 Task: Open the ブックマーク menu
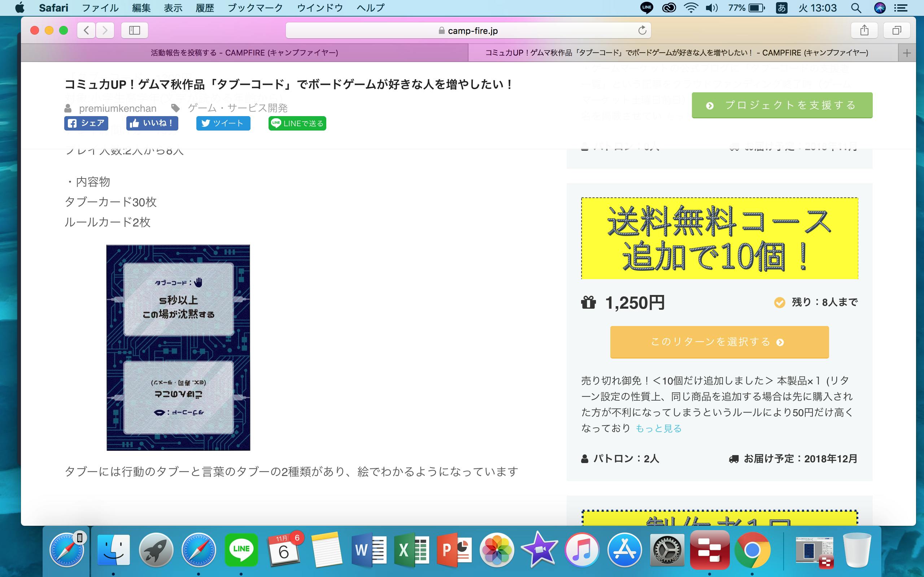click(x=255, y=8)
